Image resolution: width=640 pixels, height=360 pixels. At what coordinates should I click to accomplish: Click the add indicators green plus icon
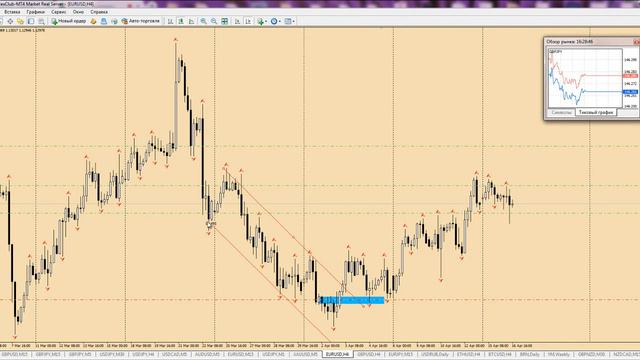(x=260, y=21)
